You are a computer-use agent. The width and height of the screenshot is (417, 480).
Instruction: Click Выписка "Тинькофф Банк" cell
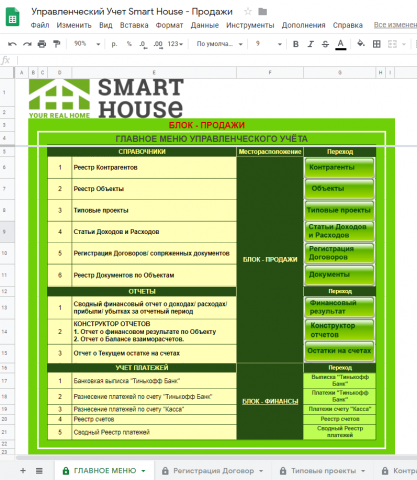pos(340,380)
